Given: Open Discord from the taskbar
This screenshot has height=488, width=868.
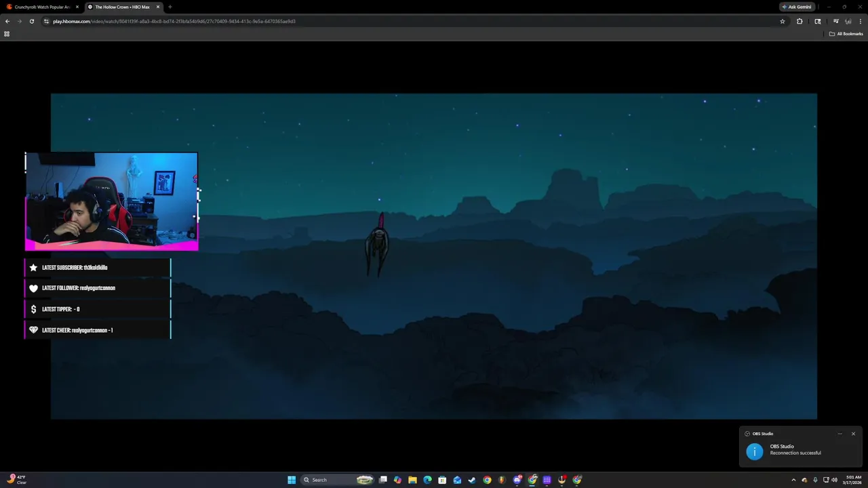Looking at the screenshot, I should click(x=517, y=480).
